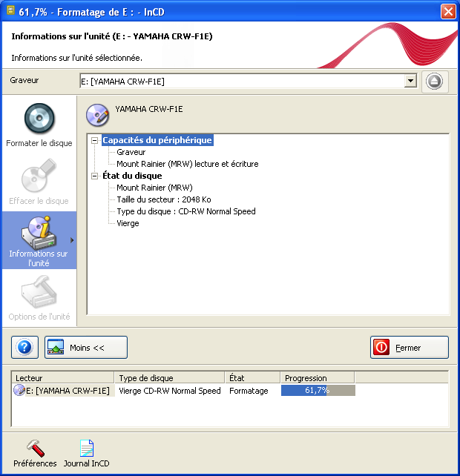Screen dimensions: 460x476
Task: Click the Fermer button
Action: point(410,347)
